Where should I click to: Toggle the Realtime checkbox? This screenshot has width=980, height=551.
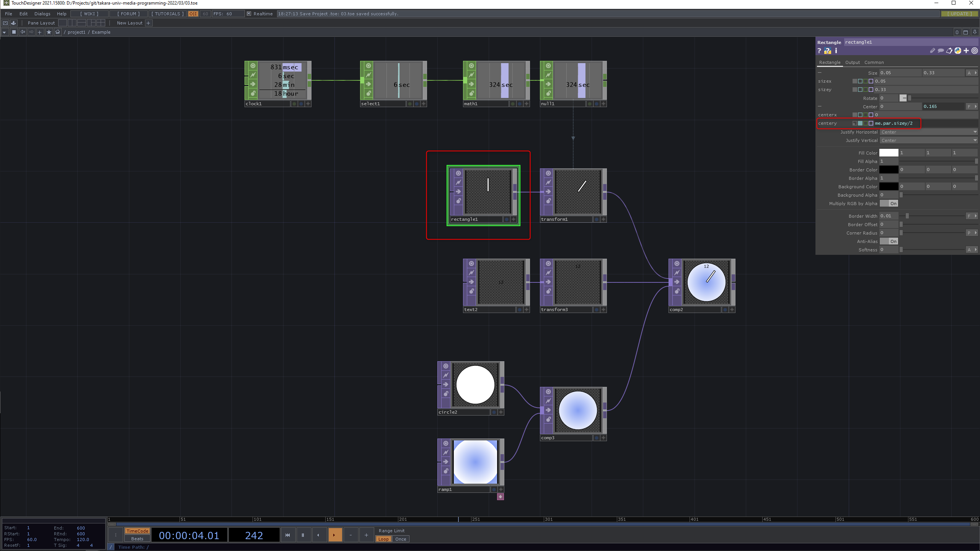[x=249, y=14]
